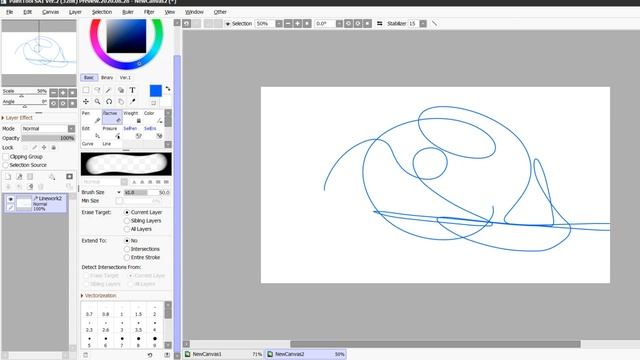
Task: Swap foreground and background colors
Action: [168, 89]
